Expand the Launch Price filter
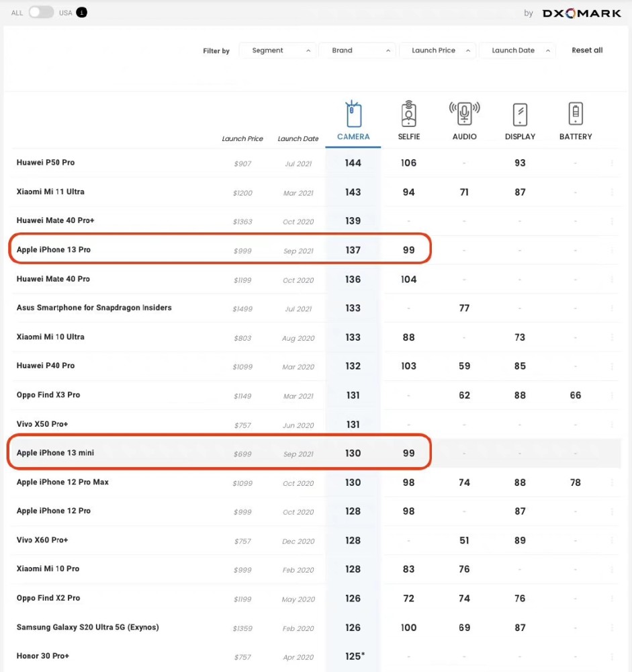632x672 pixels. [437, 50]
